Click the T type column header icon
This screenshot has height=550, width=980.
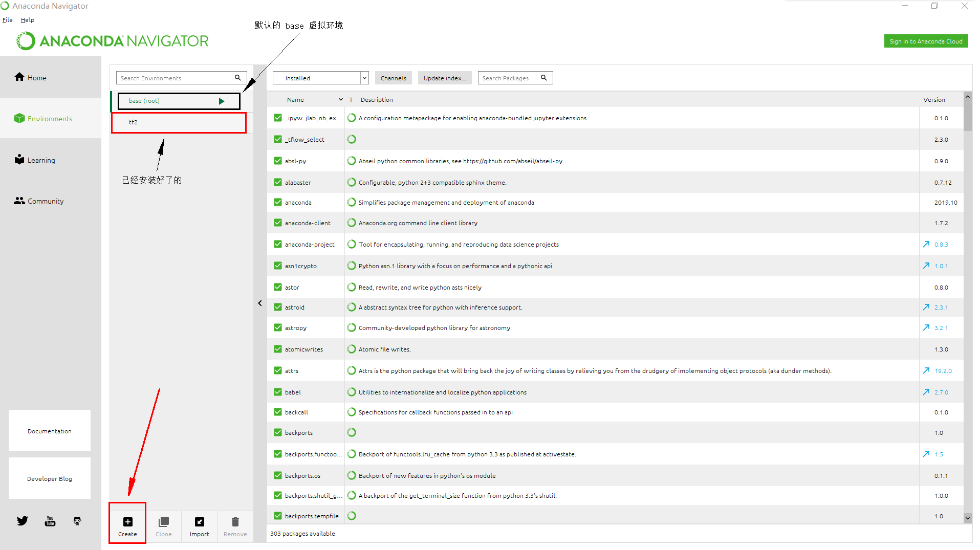tap(351, 100)
